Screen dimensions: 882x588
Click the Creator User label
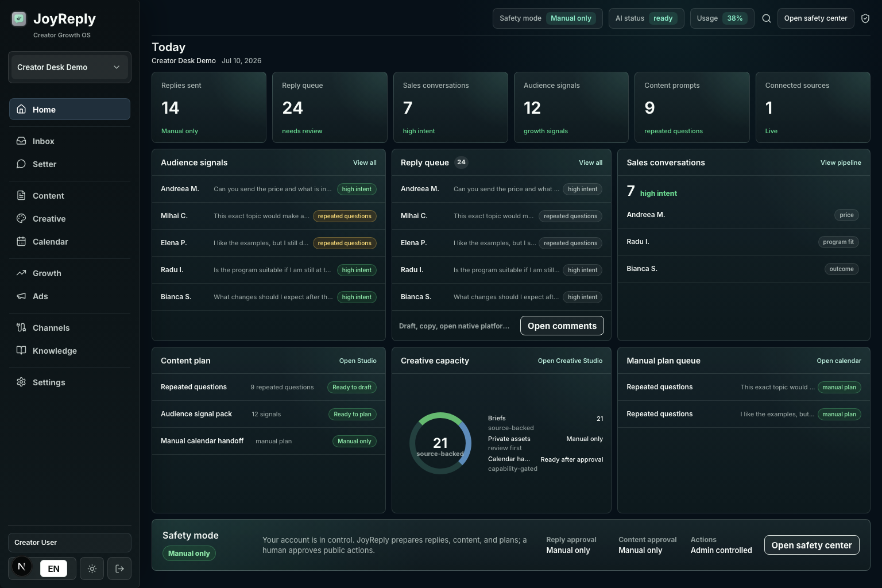point(69,543)
